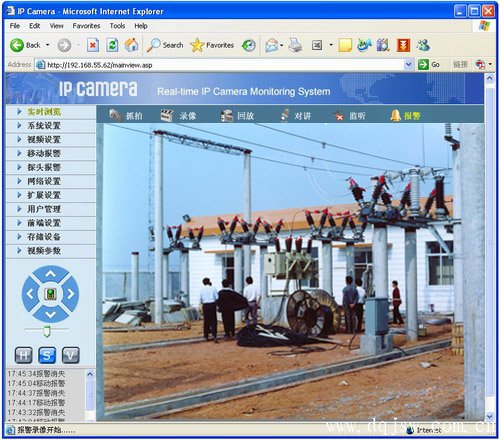Start recording with the 录像 clapperboard icon
This screenshot has height=440, width=500.
(x=167, y=116)
